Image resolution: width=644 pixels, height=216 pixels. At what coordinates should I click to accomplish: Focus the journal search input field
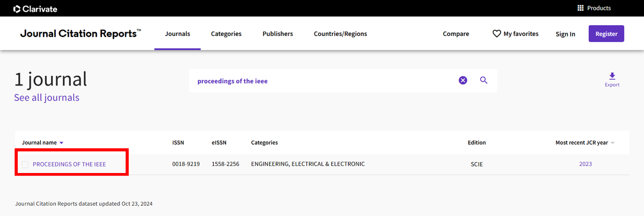click(322, 81)
